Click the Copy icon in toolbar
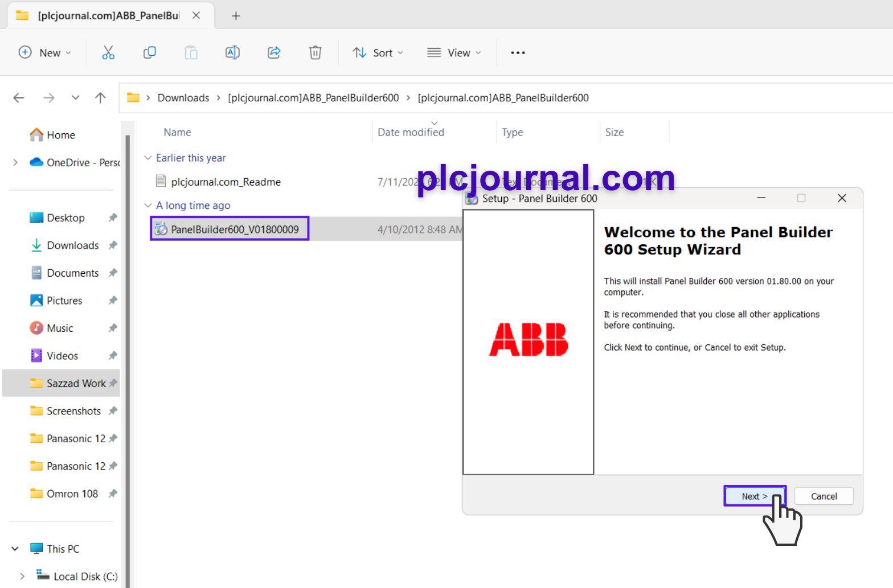This screenshot has height=588, width=893. 150,52
